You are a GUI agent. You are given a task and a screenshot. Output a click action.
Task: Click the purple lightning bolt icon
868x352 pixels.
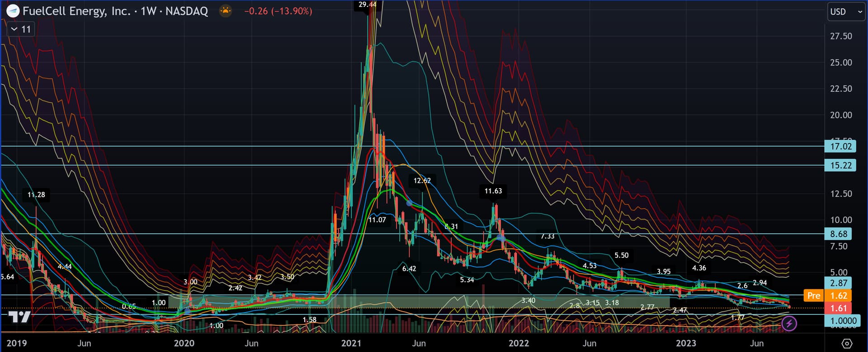[789, 323]
